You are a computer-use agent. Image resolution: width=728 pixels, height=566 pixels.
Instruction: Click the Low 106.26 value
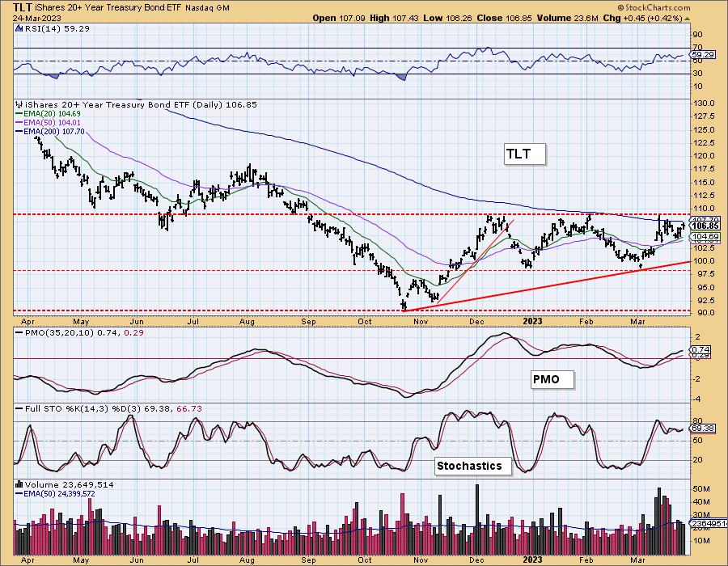click(x=447, y=18)
